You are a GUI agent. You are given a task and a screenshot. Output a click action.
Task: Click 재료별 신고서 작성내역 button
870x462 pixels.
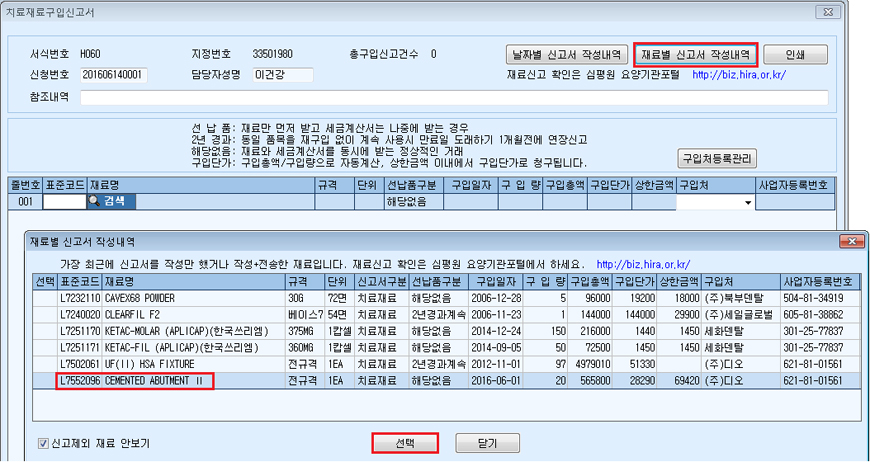[x=696, y=54]
